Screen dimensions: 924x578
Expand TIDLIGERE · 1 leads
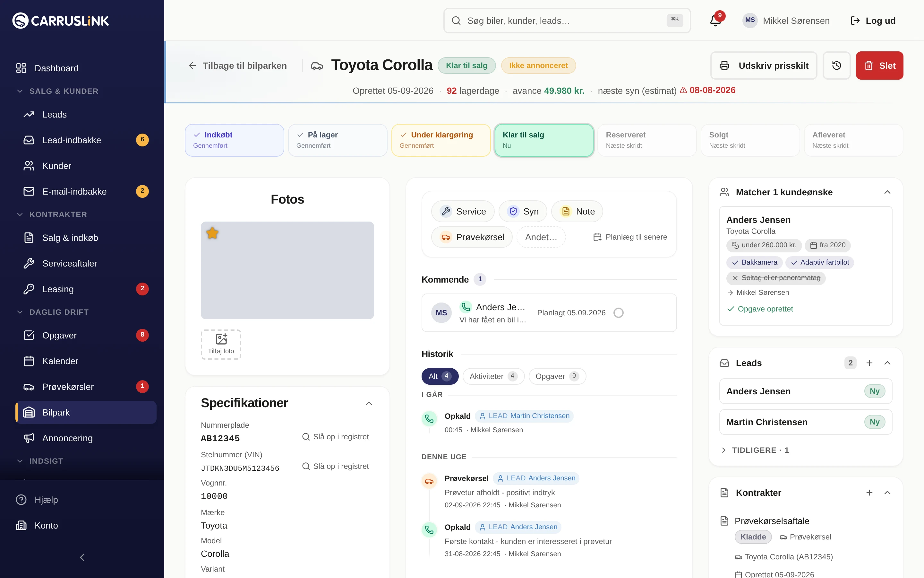point(755,450)
